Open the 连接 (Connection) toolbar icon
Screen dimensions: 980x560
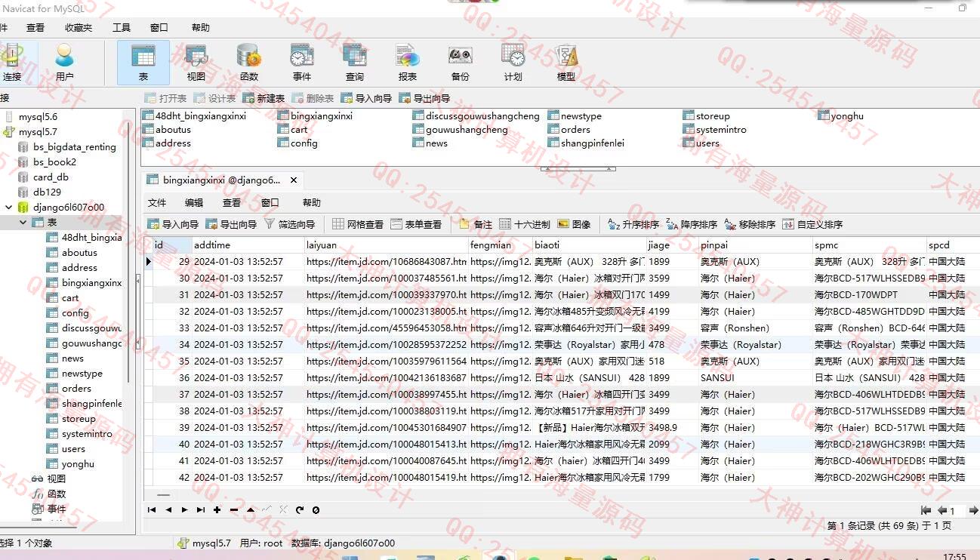pyautogui.click(x=11, y=63)
